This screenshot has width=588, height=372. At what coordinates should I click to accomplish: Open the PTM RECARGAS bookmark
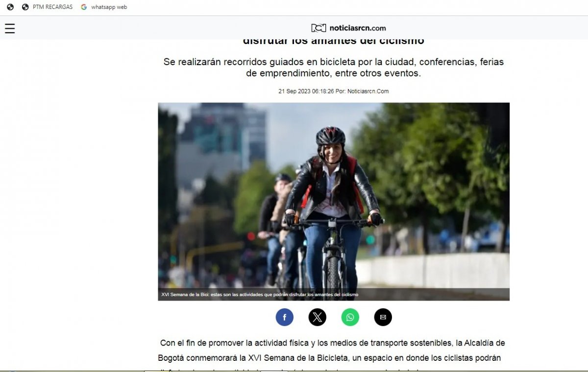(48, 7)
